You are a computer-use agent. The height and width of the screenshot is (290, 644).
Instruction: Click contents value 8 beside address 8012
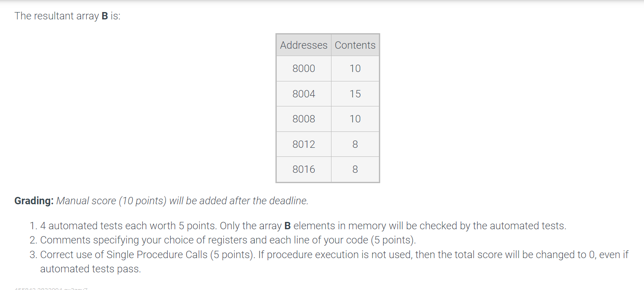[x=355, y=144]
